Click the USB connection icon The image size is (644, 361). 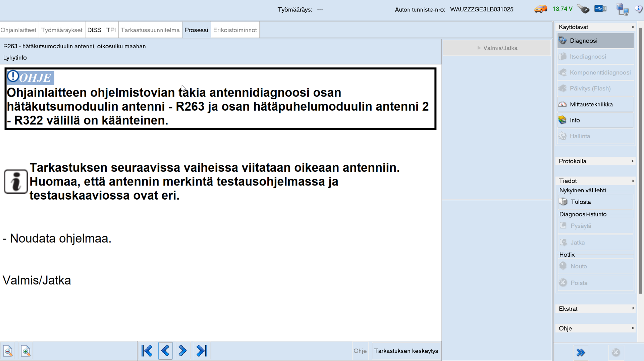(x=600, y=9)
